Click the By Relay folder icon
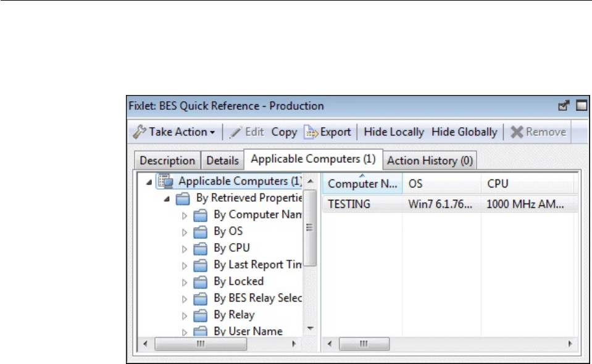The width and height of the screenshot is (592, 364). [x=201, y=315]
